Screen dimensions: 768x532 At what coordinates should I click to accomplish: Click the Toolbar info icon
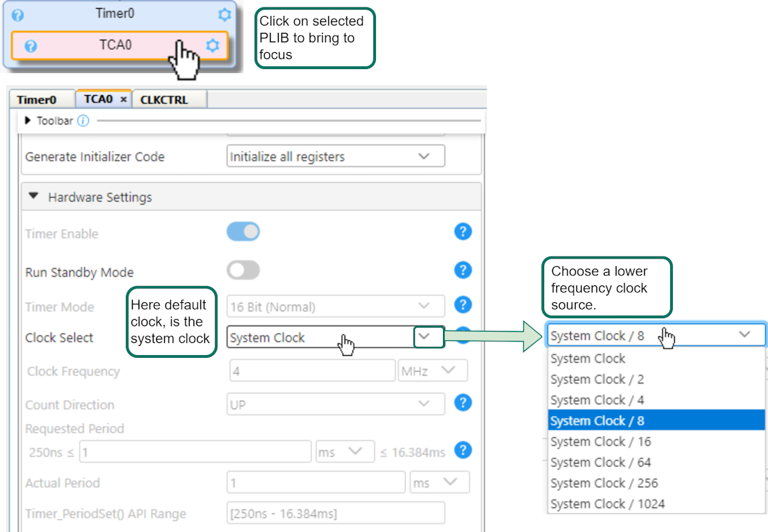click(x=83, y=121)
